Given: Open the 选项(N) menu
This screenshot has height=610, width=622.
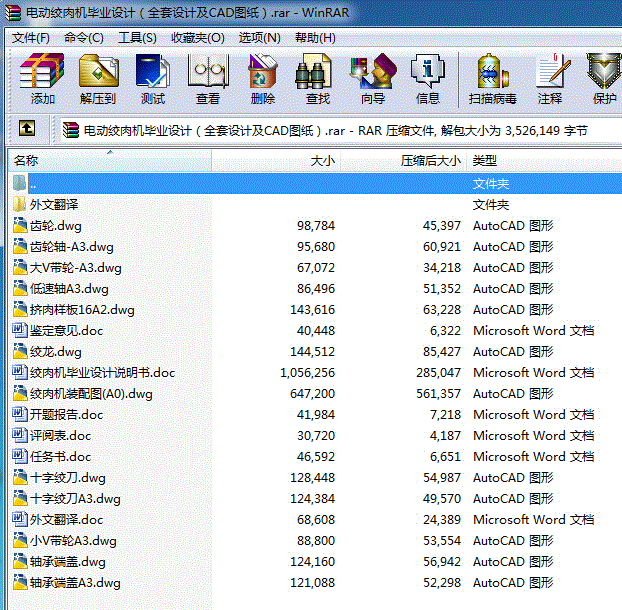Looking at the screenshot, I should click(259, 38).
